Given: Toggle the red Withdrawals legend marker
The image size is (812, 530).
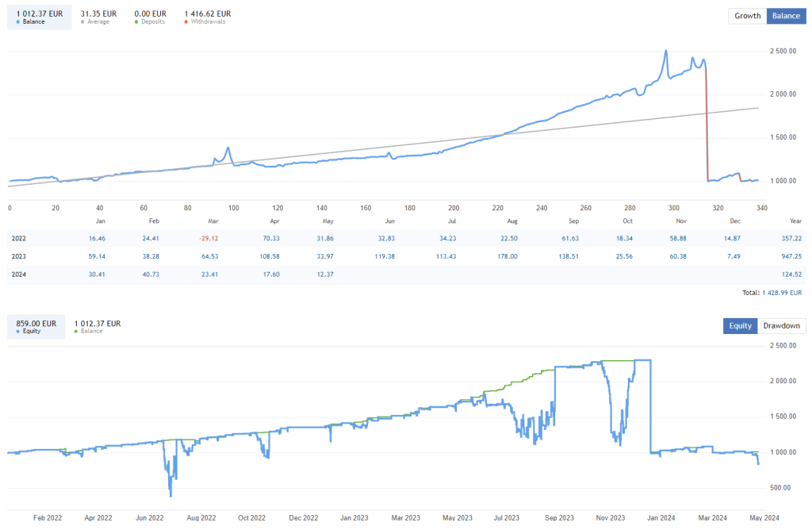Looking at the screenshot, I should 187,22.
